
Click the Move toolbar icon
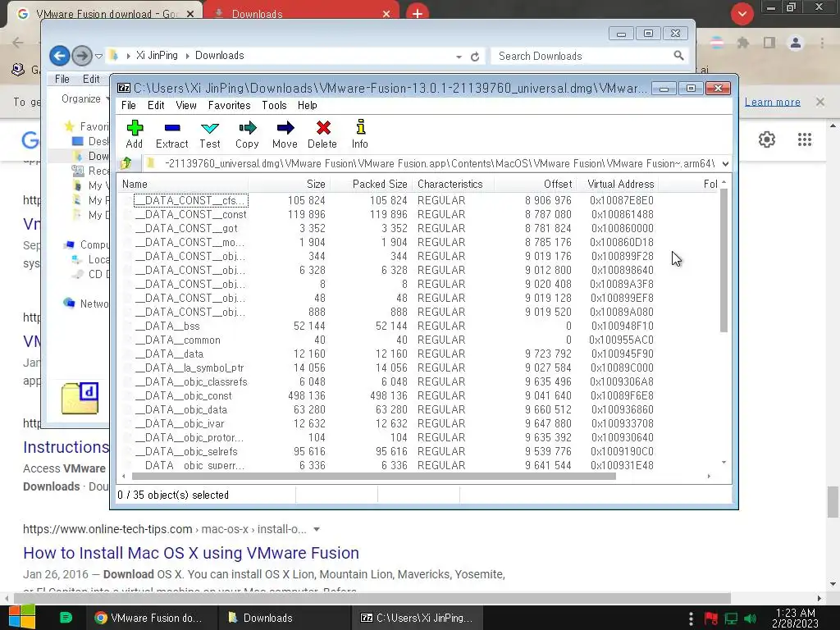(x=285, y=134)
